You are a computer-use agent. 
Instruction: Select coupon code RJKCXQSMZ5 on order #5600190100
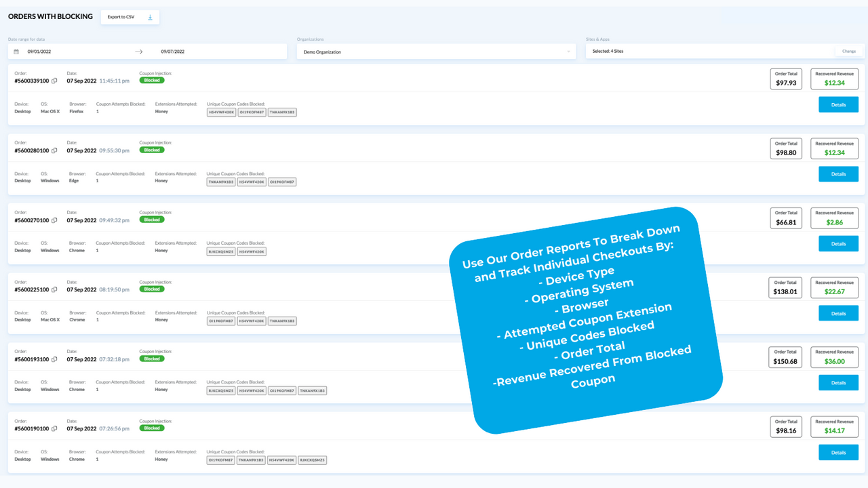(x=313, y=460)
